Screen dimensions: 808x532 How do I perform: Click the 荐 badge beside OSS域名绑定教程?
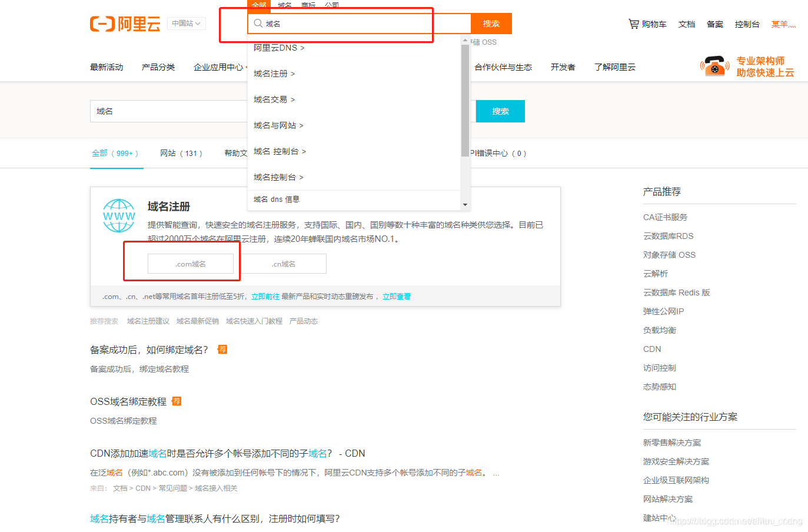[x=177, y=401]
